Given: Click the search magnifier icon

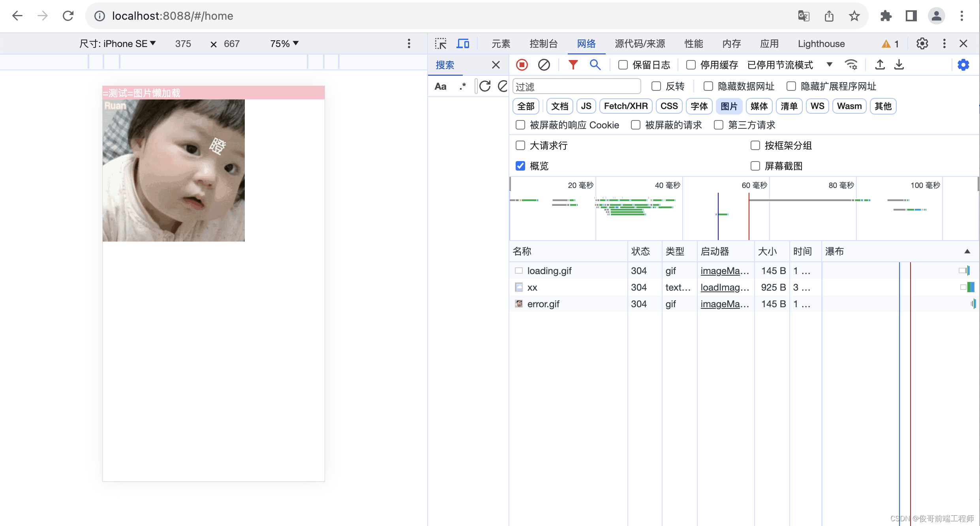Looking at the screenshot, I should coord(596,64).
